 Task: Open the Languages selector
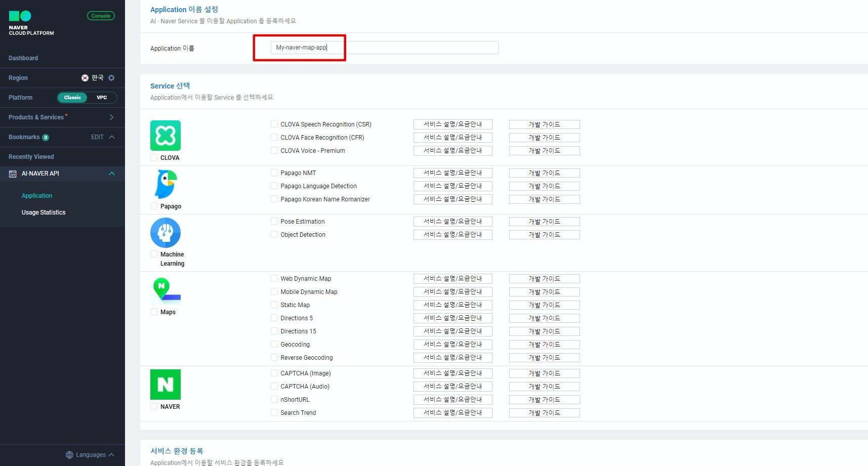coord(90,455)
